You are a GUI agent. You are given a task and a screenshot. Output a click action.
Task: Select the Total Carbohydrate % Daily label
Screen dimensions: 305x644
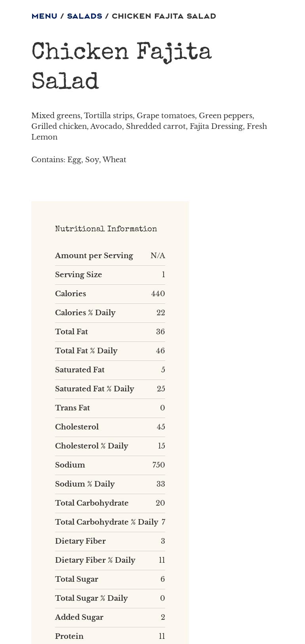point(107,522)
